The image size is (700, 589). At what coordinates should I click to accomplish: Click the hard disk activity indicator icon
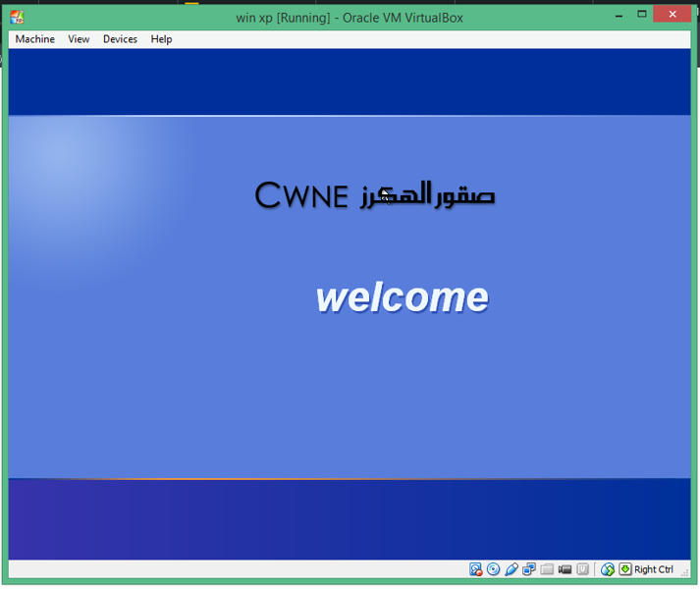coord(475,569)
